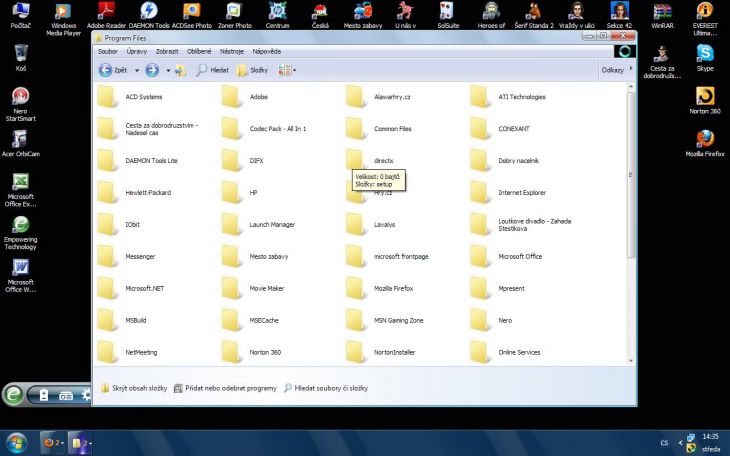The width and height of the screenshot is (730, 456).
Task: Select the Lavalys folder
Action: 371,225
